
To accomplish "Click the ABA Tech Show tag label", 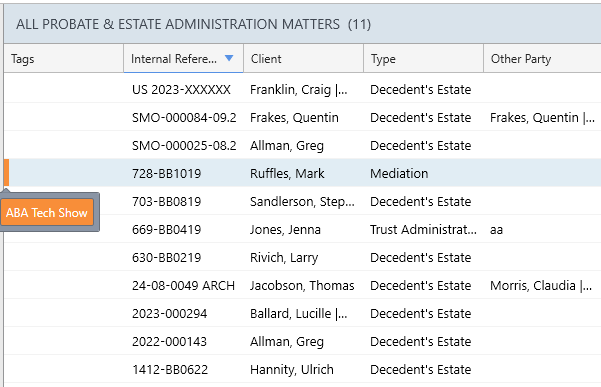I will click(47, 212).
